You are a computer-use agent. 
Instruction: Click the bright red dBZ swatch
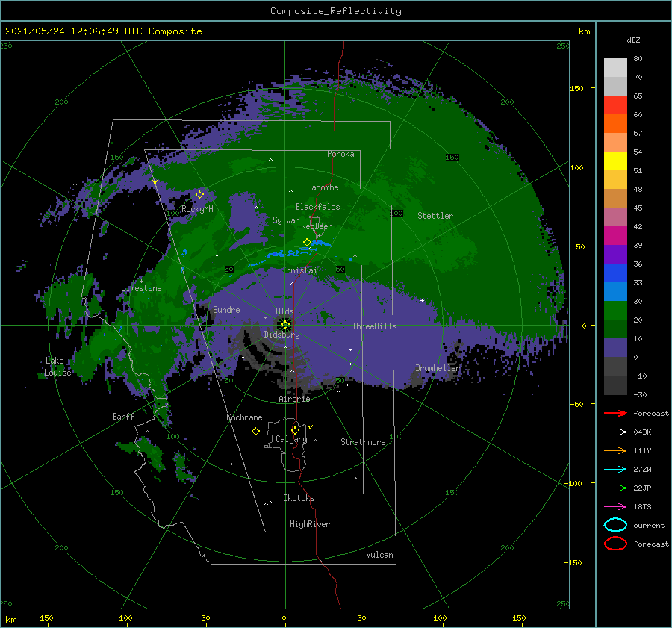coord(615,105)
